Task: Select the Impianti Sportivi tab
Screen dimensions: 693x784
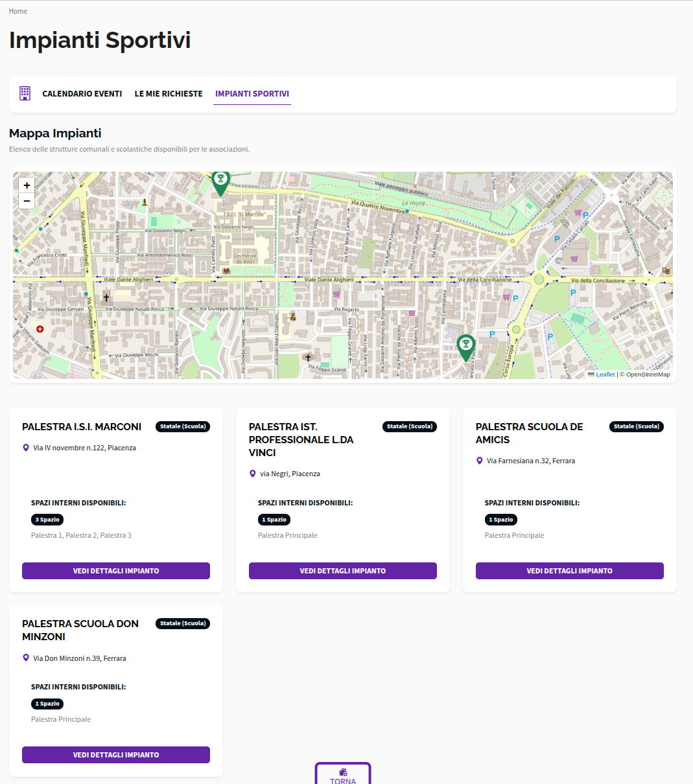Action: 252,94
